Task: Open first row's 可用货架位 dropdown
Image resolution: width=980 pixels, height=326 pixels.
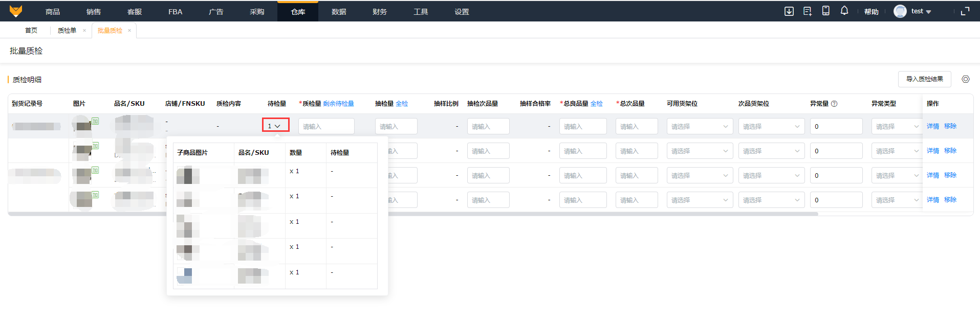Action: pos(699,126)
